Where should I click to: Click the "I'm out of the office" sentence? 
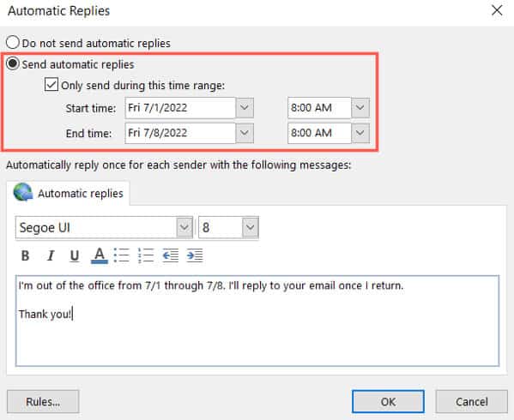point(211,285)
